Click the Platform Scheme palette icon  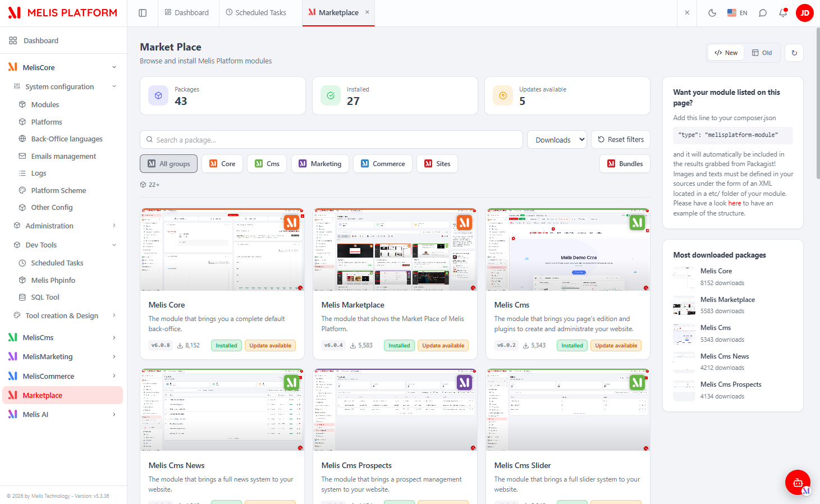point(22,191)
